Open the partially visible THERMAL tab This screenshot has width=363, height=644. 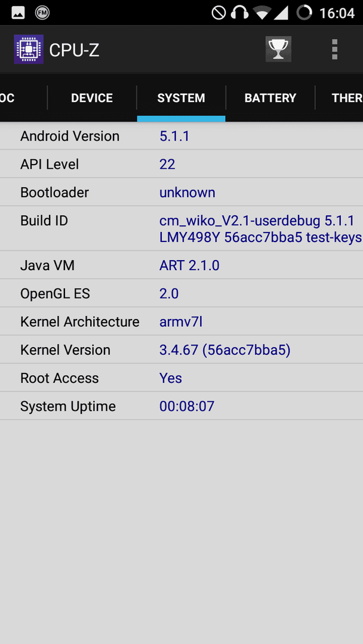point(340,98)
